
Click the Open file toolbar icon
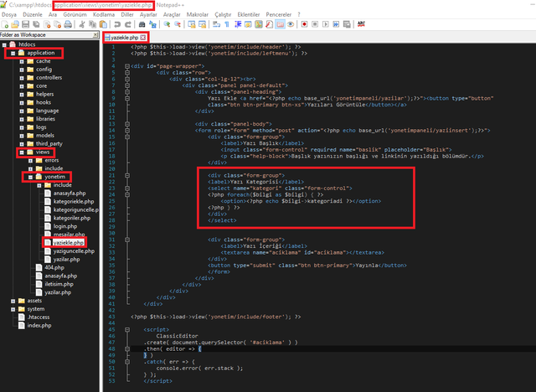pos(15,24)
